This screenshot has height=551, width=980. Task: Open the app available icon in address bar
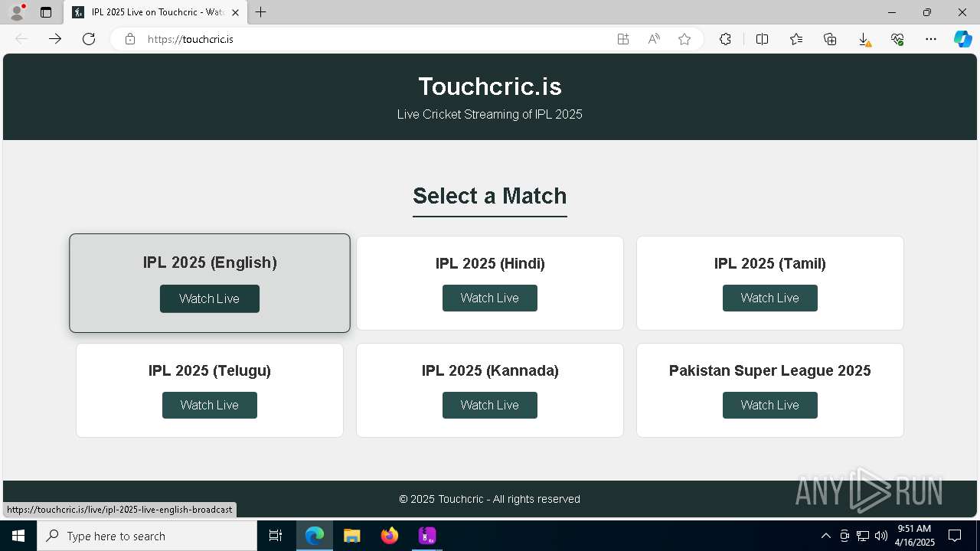pyautogui.click(x=623, y=39)
